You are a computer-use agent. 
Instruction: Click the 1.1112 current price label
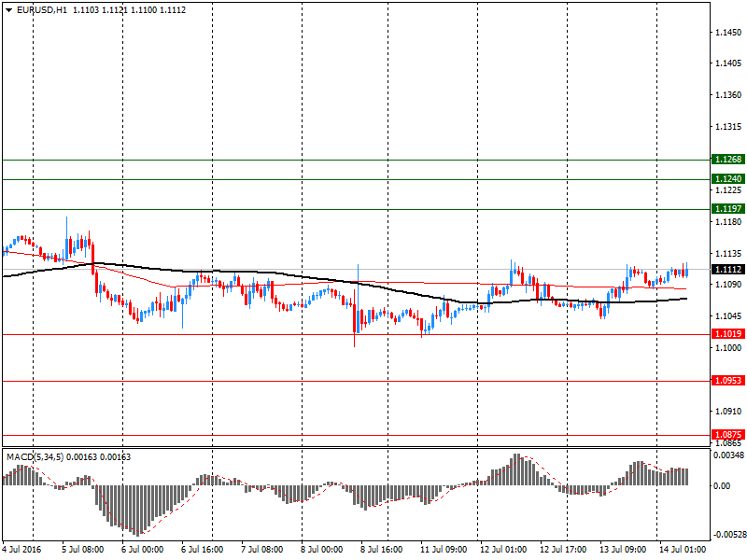pyautogui.click(x=728, y=270)
